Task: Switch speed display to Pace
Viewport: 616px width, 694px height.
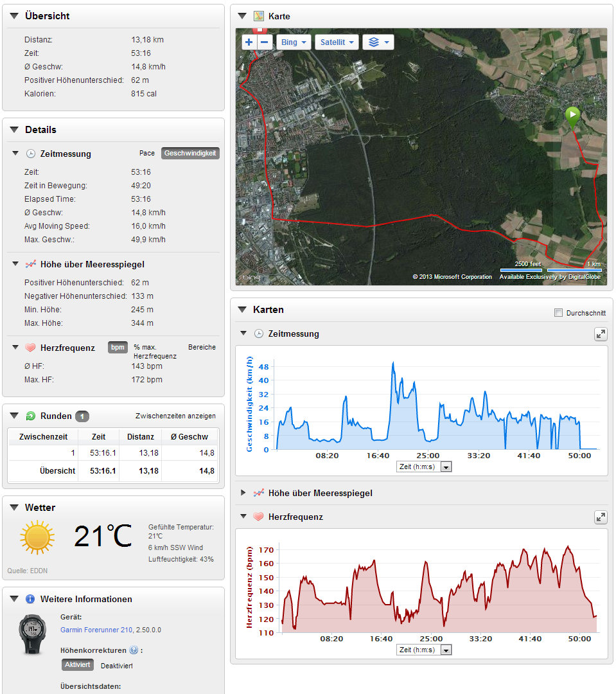Action: 147,154
